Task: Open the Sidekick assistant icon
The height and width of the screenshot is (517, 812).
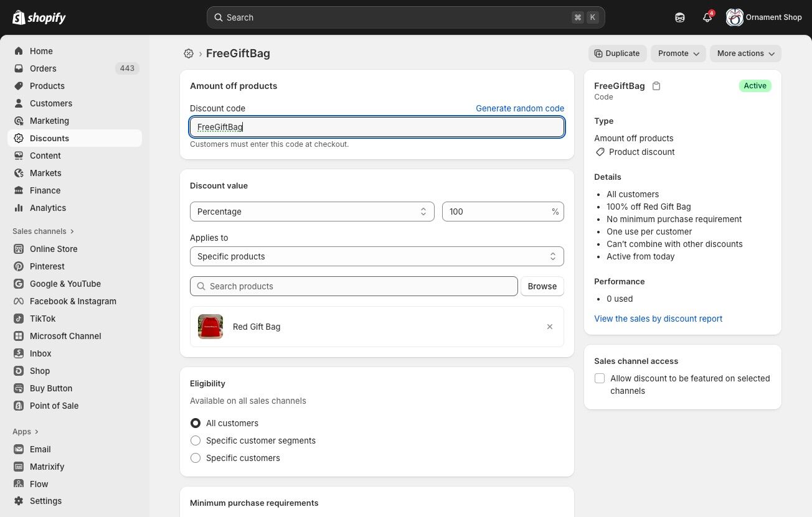Action: (x=680, y=17)
